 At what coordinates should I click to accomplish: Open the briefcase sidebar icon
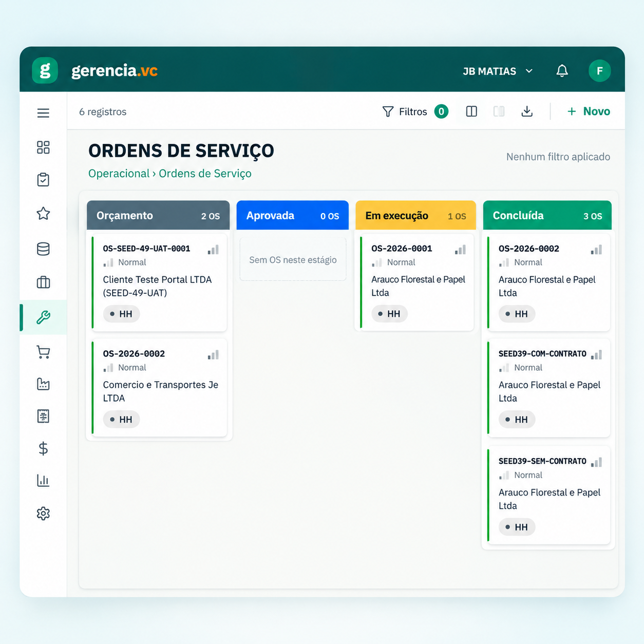point(43,282)
